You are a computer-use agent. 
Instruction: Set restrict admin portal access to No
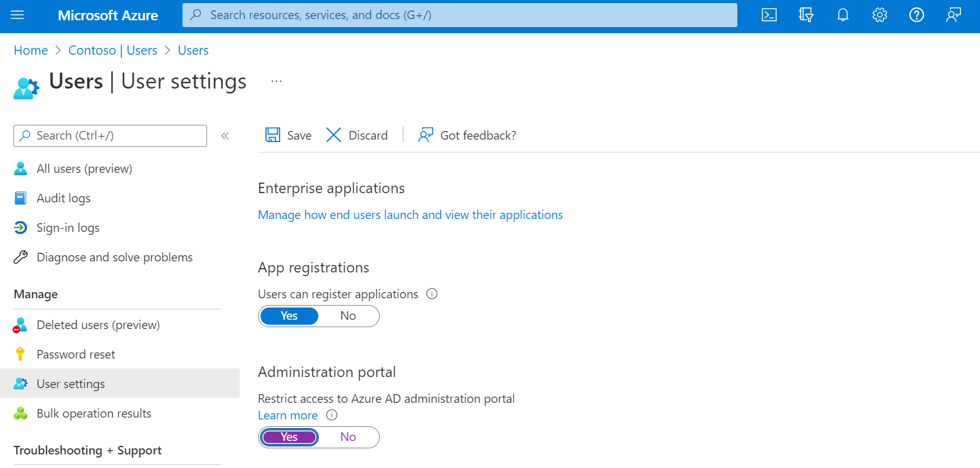click(348, 437)
